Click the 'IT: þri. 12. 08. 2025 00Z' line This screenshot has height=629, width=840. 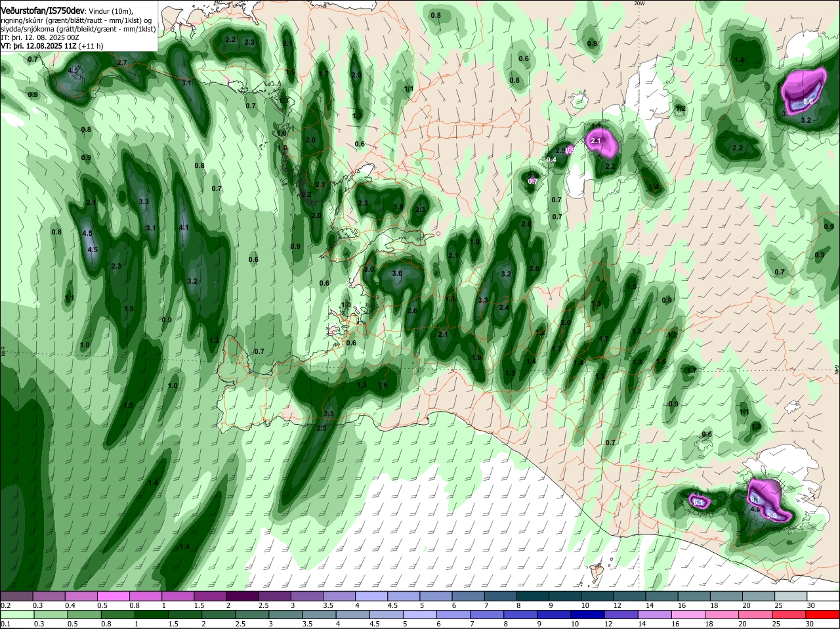click(41, 37)
